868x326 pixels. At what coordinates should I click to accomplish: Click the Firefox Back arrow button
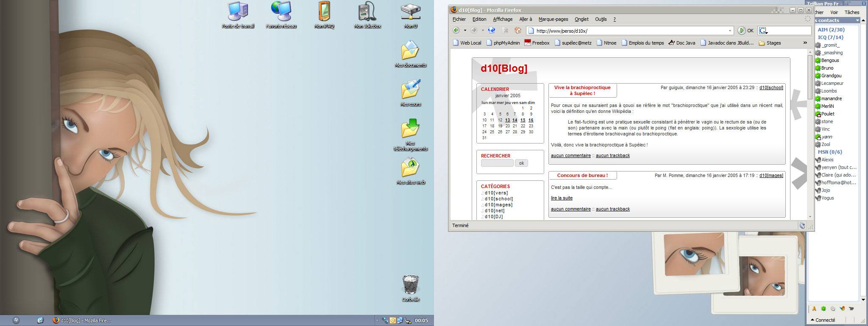tap(456, 31)
